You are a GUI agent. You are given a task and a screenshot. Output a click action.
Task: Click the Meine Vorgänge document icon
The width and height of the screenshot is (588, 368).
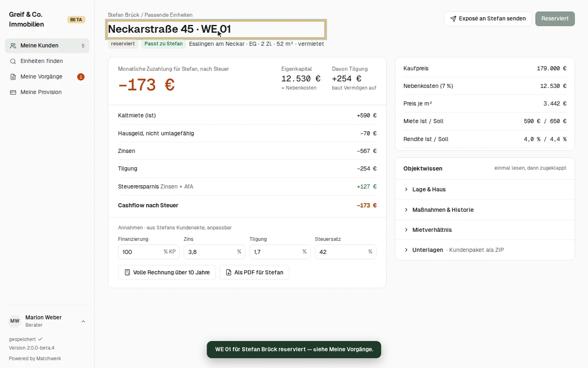[x=13, y=77]
